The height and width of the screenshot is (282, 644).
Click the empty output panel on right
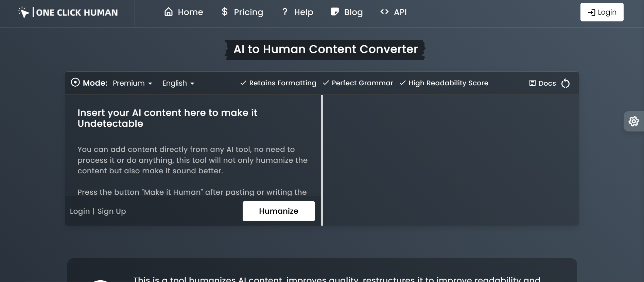click(x=451, y=160)
